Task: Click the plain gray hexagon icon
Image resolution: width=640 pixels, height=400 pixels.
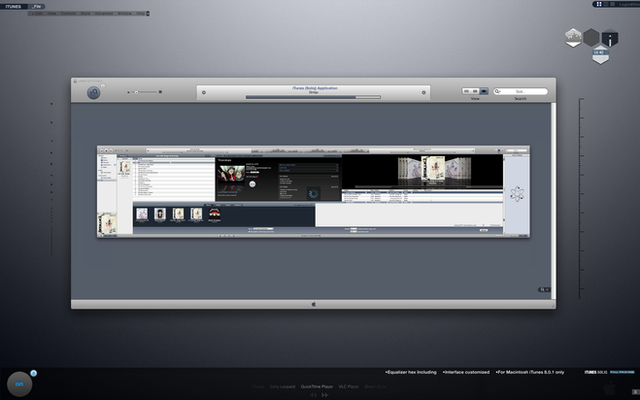Action: tap(591, 38)
